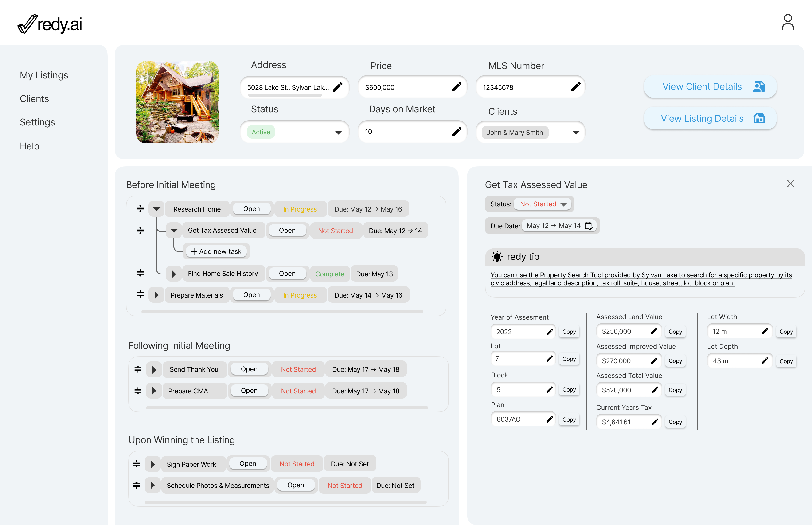The height and width of the screenshot is (525, 812).
Task: Edit the listing price with the pencil icon
Action: click(x=457, y=87)
